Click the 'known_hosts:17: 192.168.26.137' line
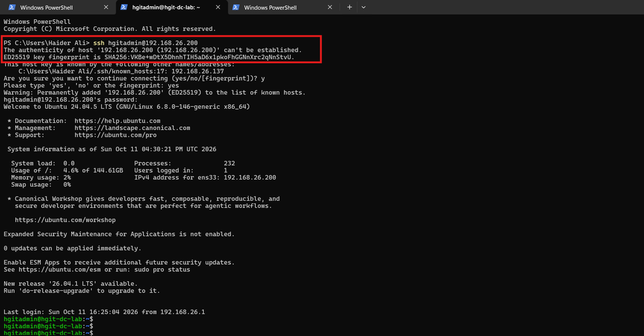Viewport: 644px width, 336px height. [121, 72]
